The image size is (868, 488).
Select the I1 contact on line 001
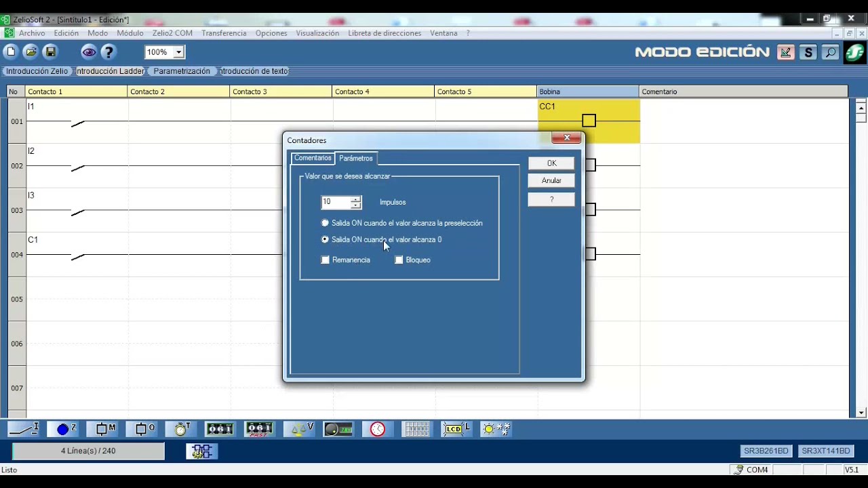(x=77, y=121)
